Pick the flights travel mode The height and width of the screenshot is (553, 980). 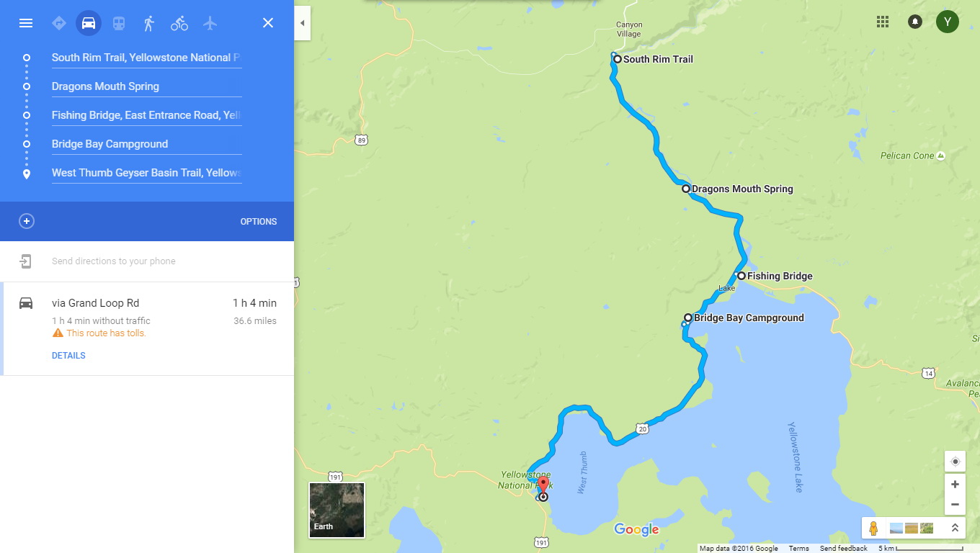[x=210, y=23]
